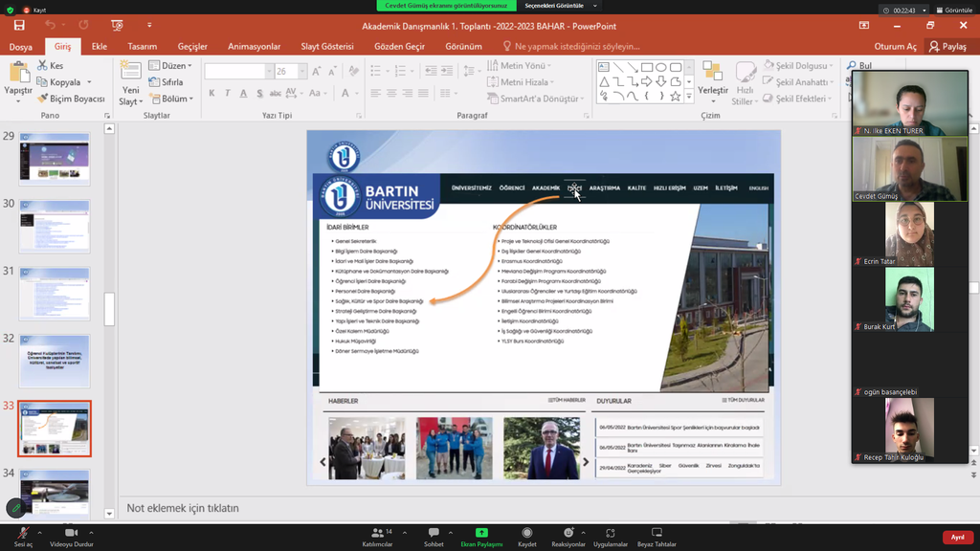980x551 pixels.
Task: Choose the straight arrow line shape
Action: (x=633, y=67)
